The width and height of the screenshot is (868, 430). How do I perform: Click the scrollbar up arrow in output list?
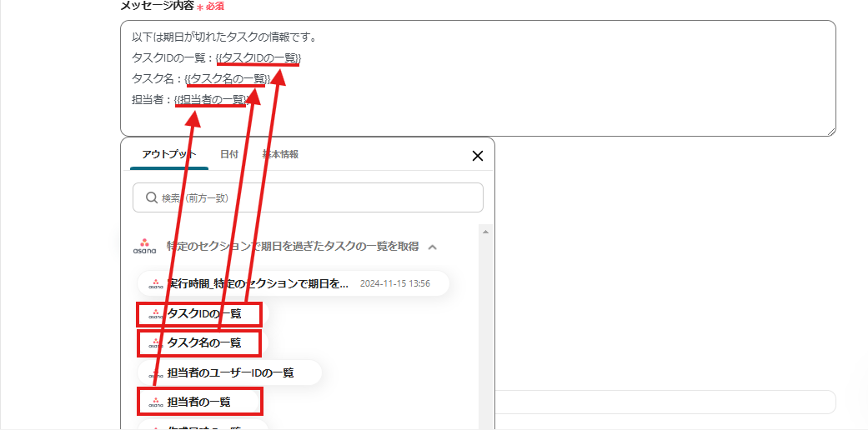[x=485, y=232]
